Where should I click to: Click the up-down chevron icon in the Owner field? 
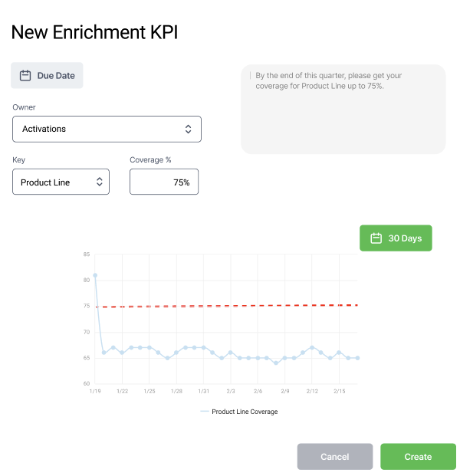(x=189, y=129)
